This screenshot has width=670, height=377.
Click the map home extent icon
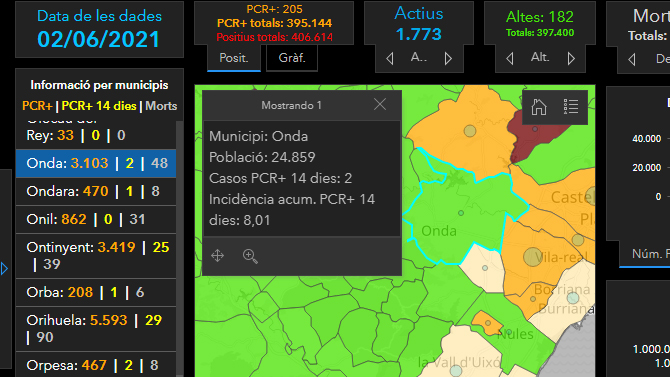(x=538, y=107)
